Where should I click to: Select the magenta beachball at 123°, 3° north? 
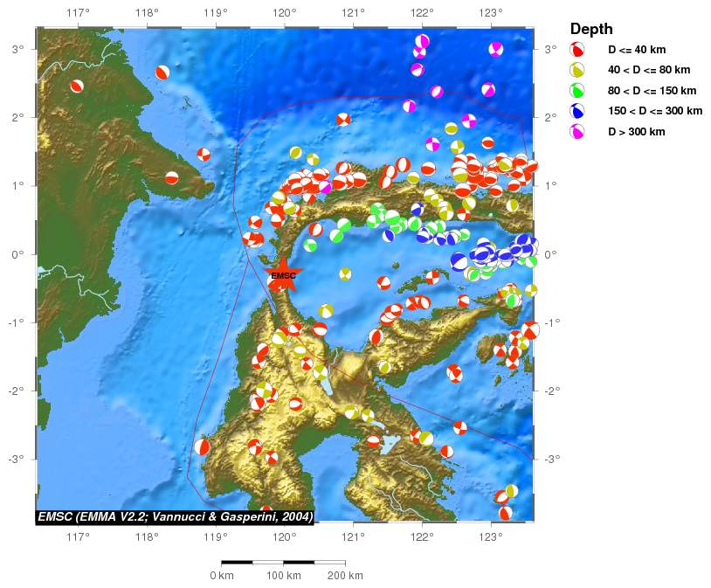(496, 48)
